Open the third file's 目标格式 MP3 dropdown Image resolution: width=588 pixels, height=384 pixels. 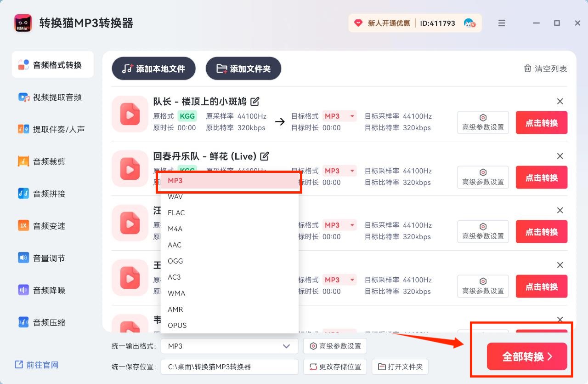pyautogui.click(x=339, y=225)
